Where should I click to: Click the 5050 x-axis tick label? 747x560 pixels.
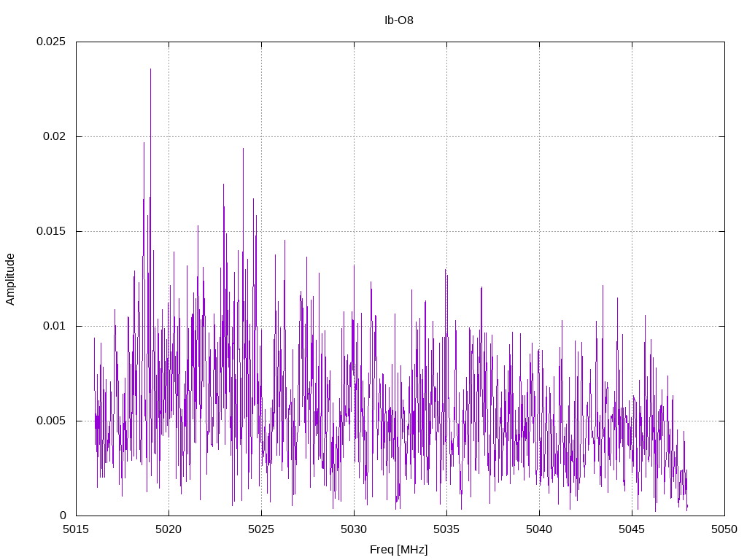(x=724, y=529)
